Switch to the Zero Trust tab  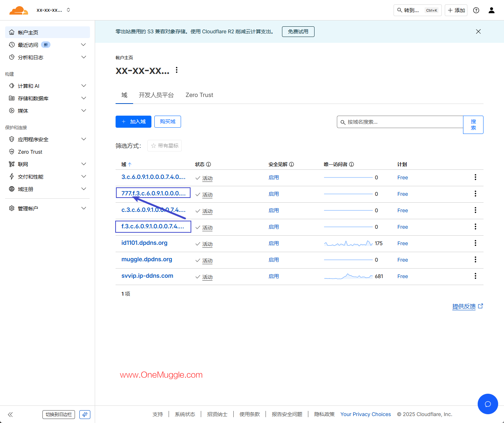[199, 95]
